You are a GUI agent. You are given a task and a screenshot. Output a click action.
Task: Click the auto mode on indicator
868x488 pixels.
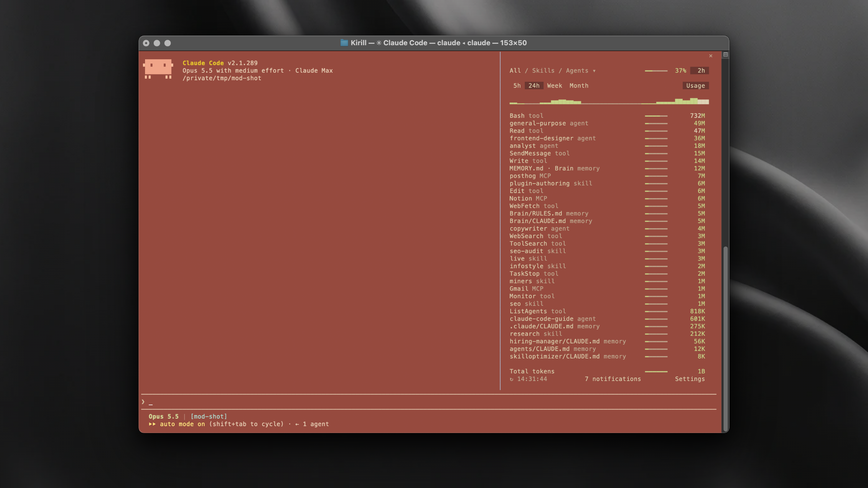point(177,424)
